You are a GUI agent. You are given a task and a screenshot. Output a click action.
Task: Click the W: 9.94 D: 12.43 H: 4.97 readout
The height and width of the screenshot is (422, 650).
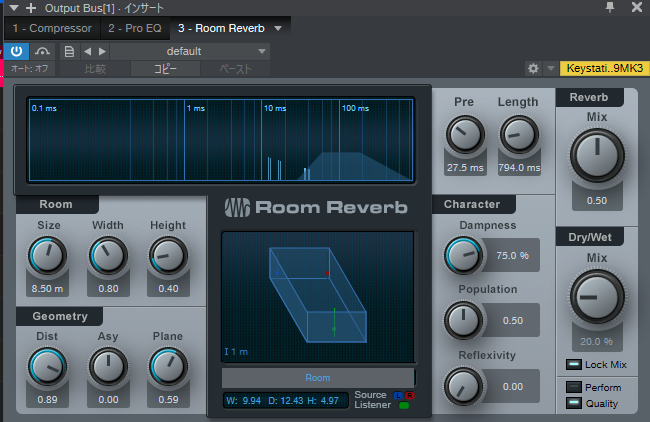click(x=285, y=401)
